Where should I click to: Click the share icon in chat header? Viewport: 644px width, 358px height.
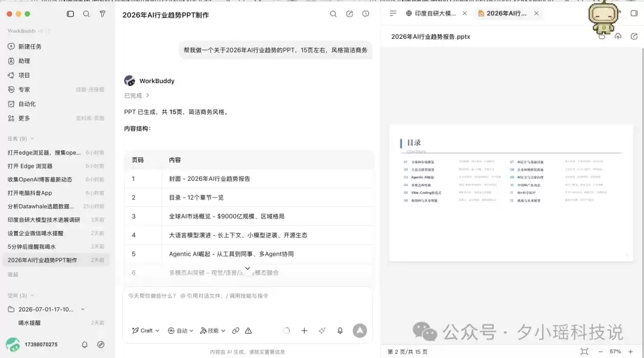[349, 14]
